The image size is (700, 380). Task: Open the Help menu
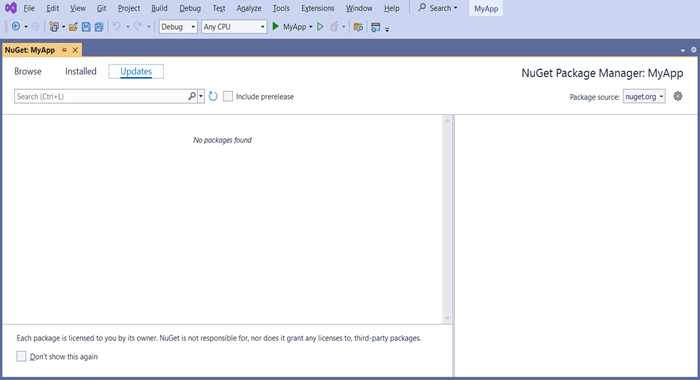coord(392,8)
